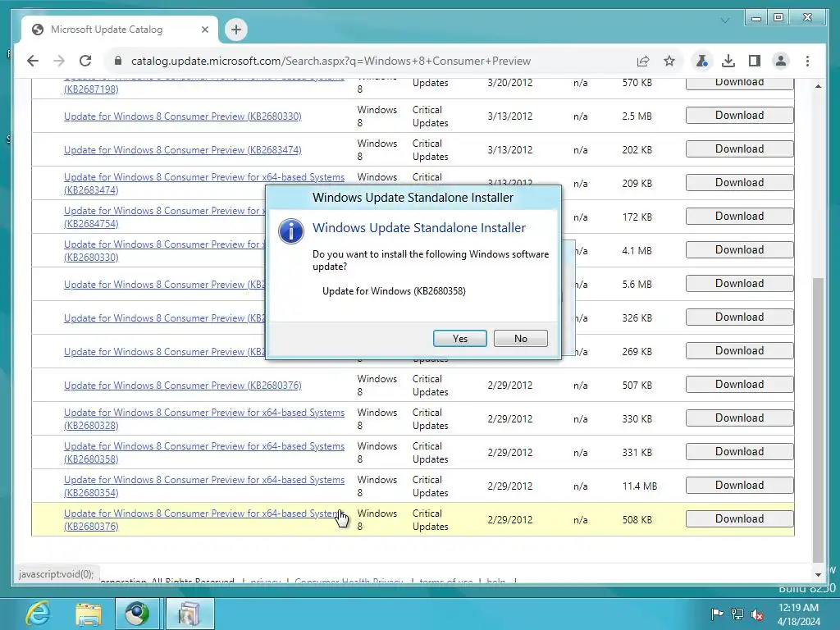Open the Action Center flag icon
840x630 pixels.
tap(717, 614)
